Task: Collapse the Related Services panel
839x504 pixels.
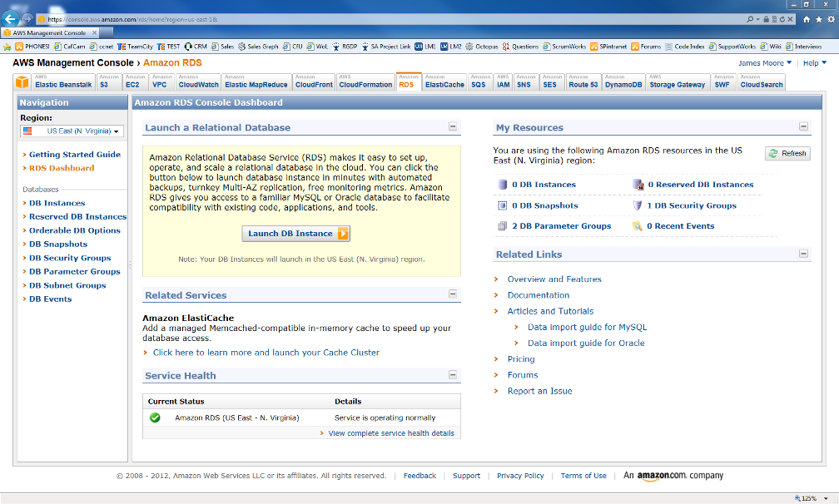Action: [453, 294]
